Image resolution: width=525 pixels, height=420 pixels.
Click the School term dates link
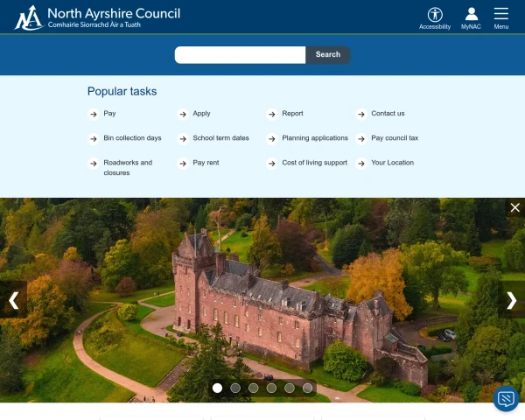[220, 138]
